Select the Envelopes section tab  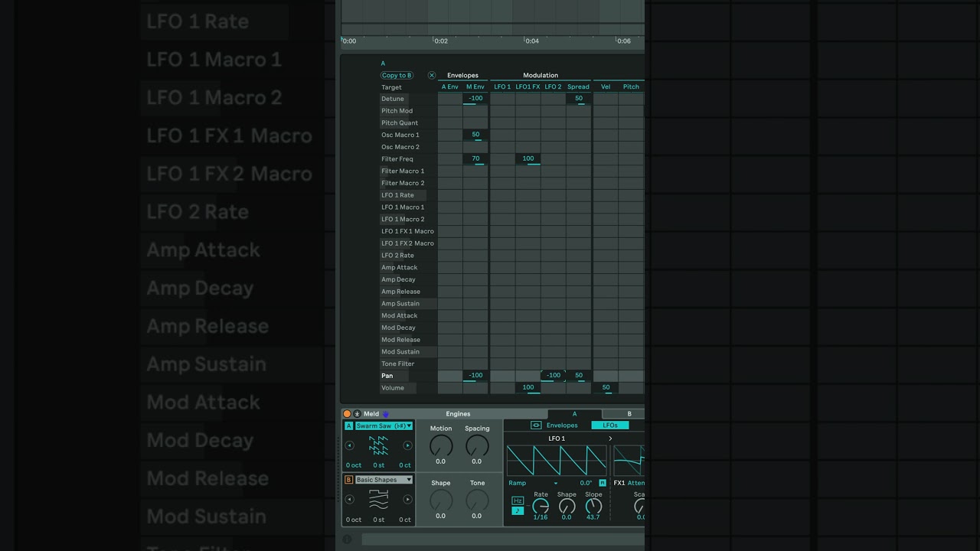[x=562, y=425]
